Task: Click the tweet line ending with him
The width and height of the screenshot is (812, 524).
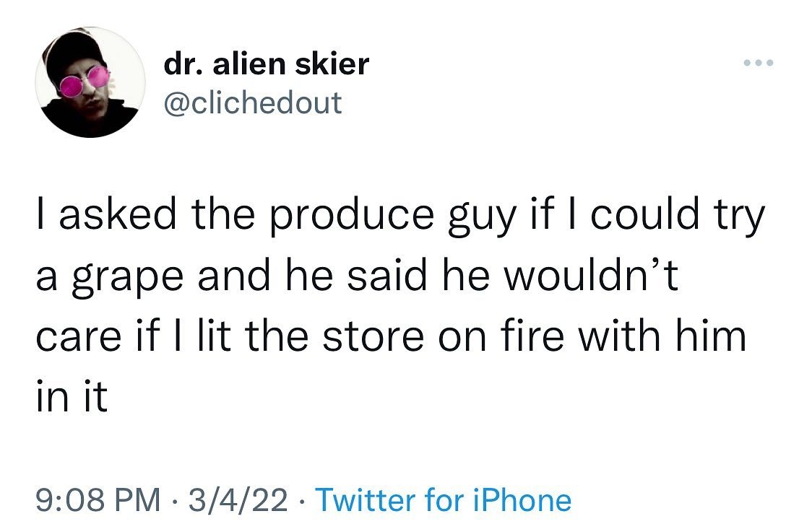Action: pos(391,335)
